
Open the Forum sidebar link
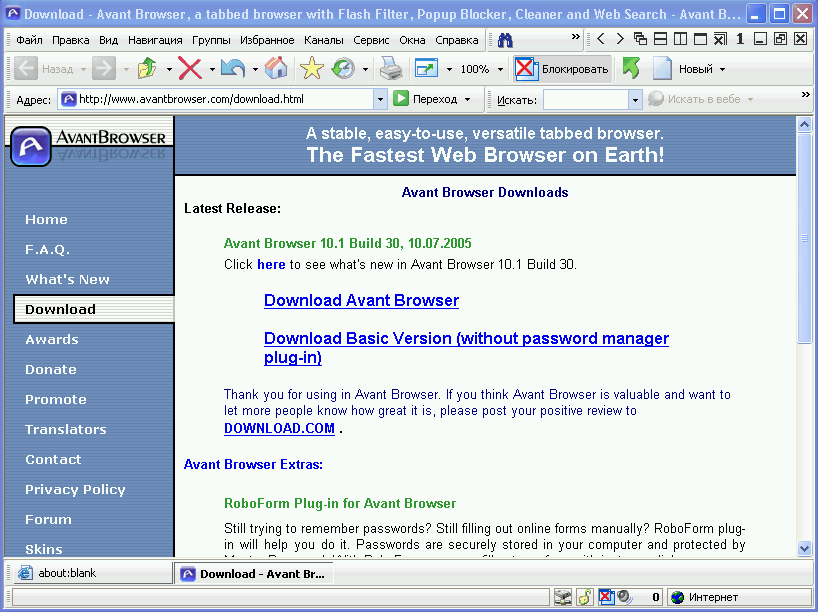pos(49,519)
